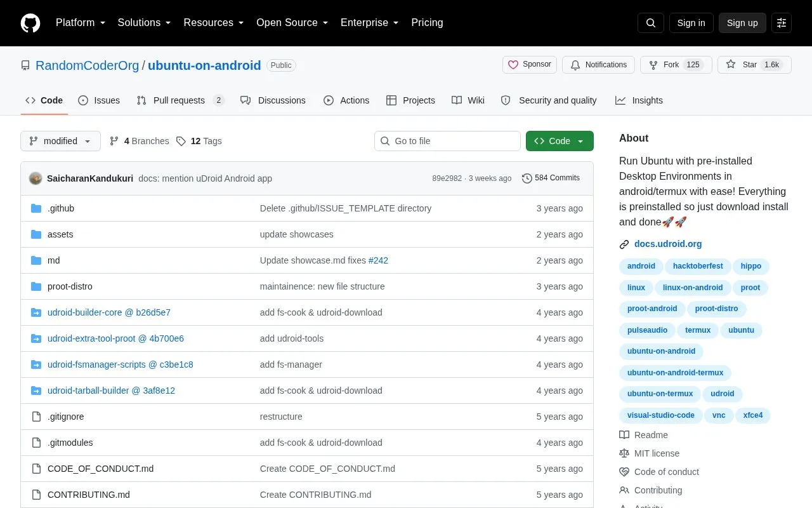Click the Sign in link
This screenshot has height=508, width=812.
[691, 23]
